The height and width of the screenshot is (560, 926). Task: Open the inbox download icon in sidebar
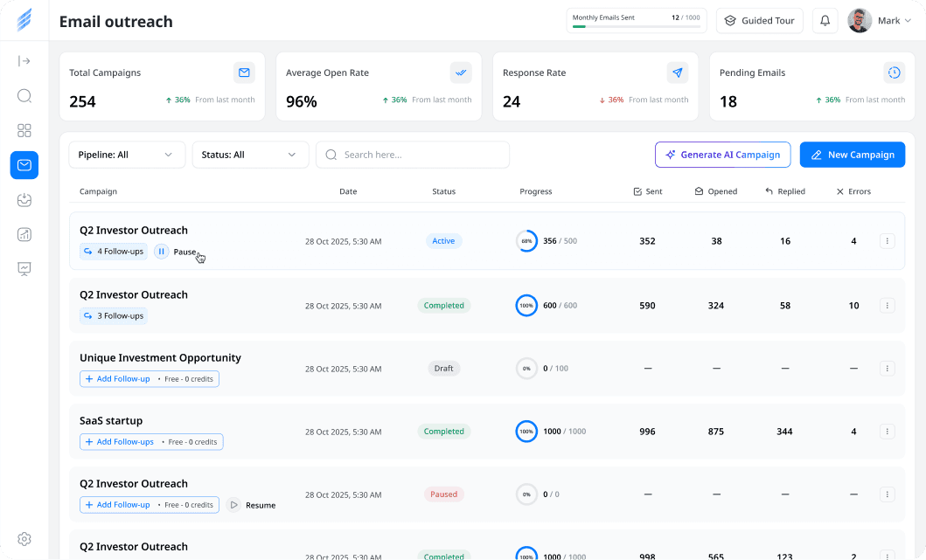[x=24, y=200]
